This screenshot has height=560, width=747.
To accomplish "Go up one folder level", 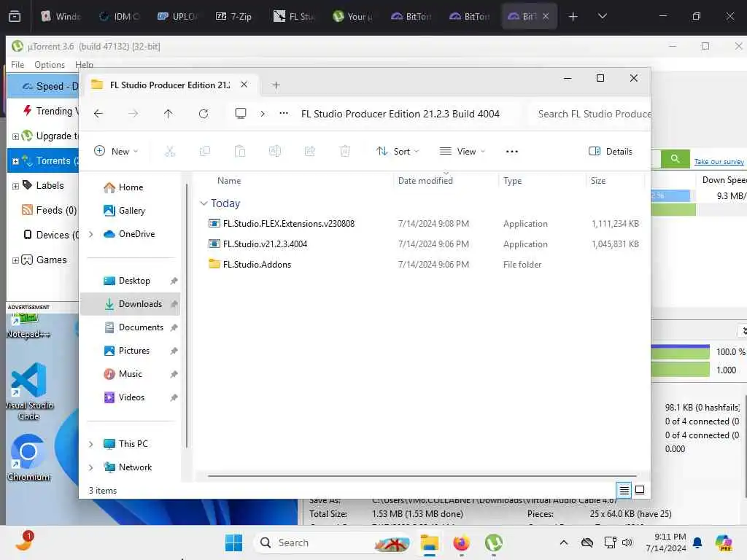I will click(169, 114).
